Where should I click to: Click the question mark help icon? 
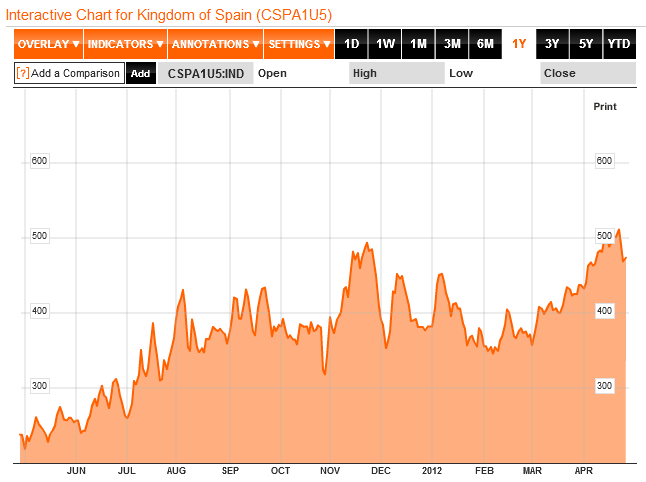[23, 73]
